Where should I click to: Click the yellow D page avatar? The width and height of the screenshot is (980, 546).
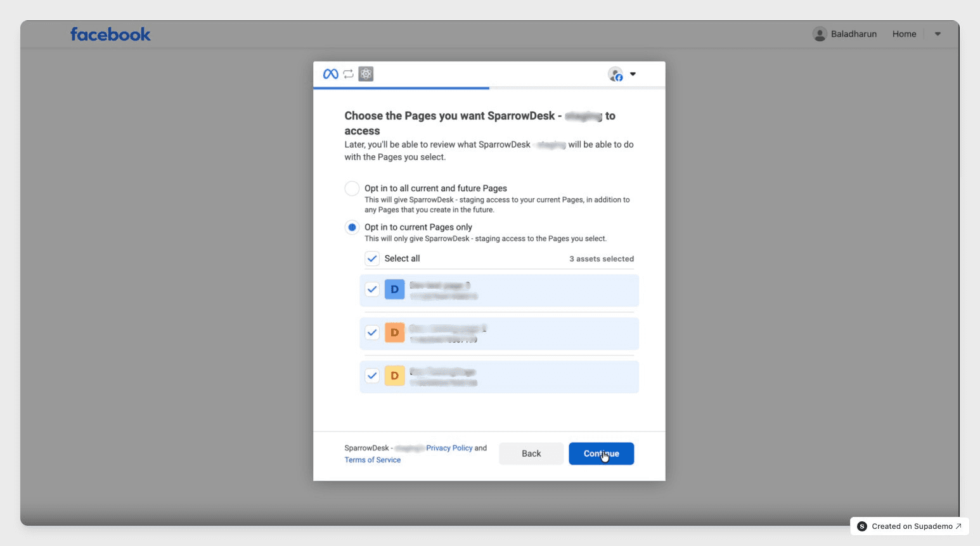point(394,376)
